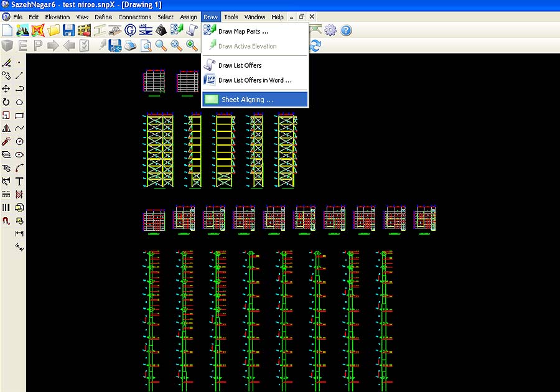Screen dimensions: 560x392
Task: Select the Text tool in the left toolbox
Action: coord(19,181)
